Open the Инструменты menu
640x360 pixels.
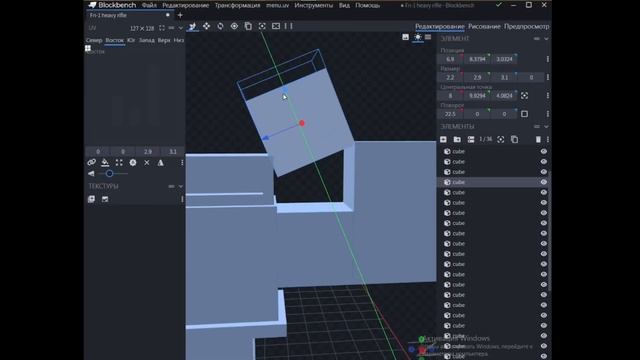click(x=313, y=5)
